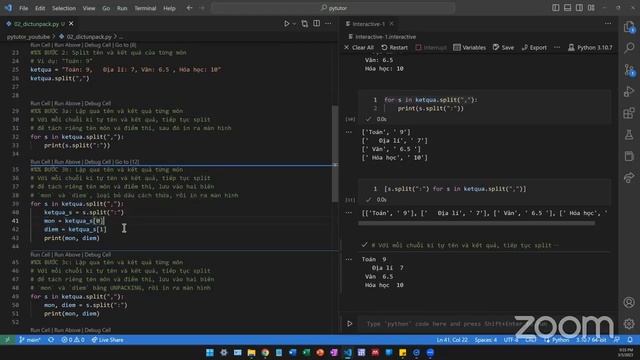640x360 pixels.
Task: Click Ln 41, Col 22 status entry
Action: pos(452,340)
